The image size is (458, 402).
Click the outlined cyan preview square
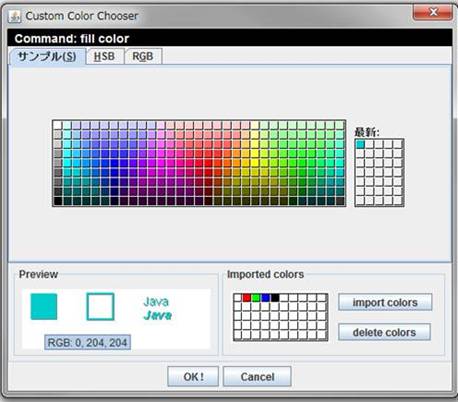click(x=100, y=307)
